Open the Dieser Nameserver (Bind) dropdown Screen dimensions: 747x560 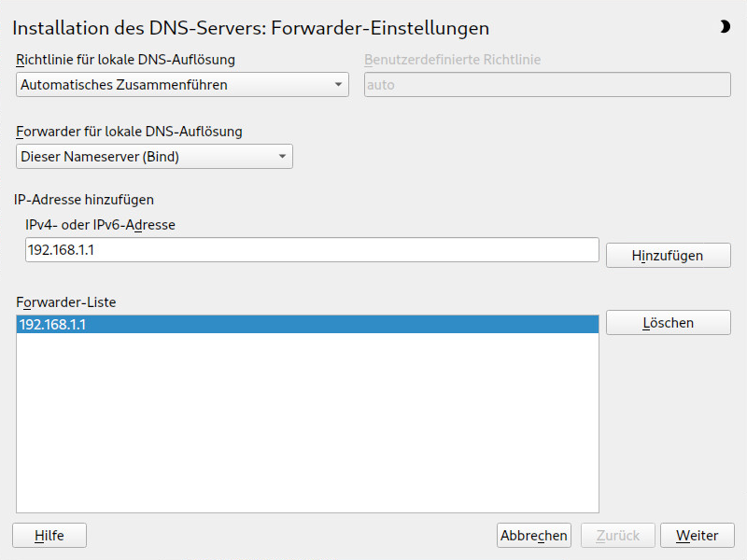[x=154, y=157]
